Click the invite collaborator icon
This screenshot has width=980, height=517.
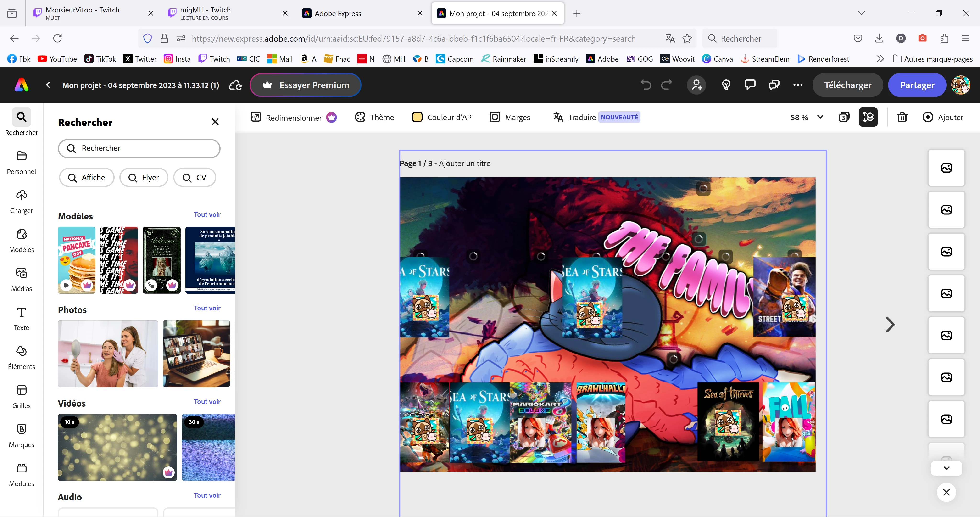696,84
